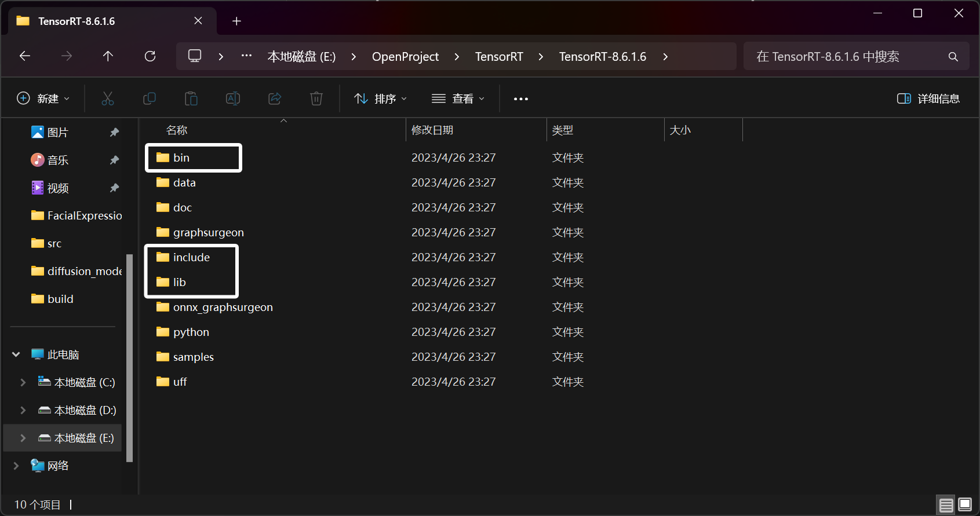Open the See more ellipsis menu
The height and width of the screenshot is (516, 980).
point(521,99)
